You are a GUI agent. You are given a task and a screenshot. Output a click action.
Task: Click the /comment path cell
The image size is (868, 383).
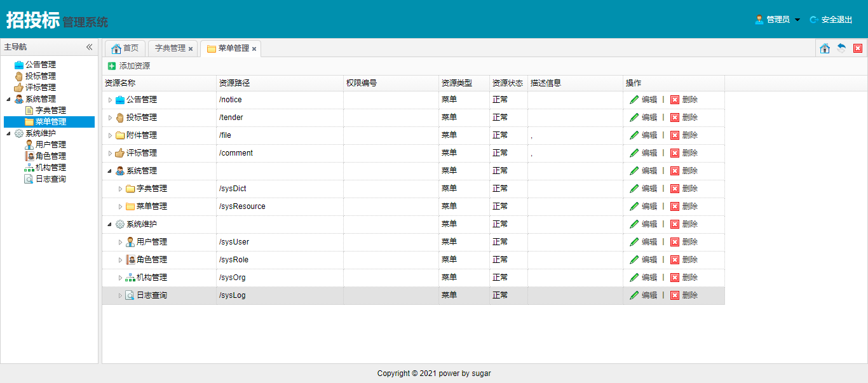(280, 153)
